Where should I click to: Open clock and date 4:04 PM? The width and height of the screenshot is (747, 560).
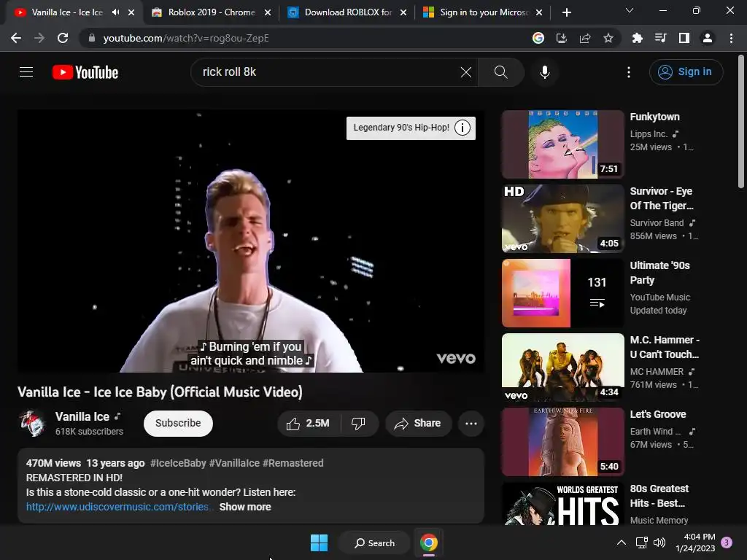(695, 542)
